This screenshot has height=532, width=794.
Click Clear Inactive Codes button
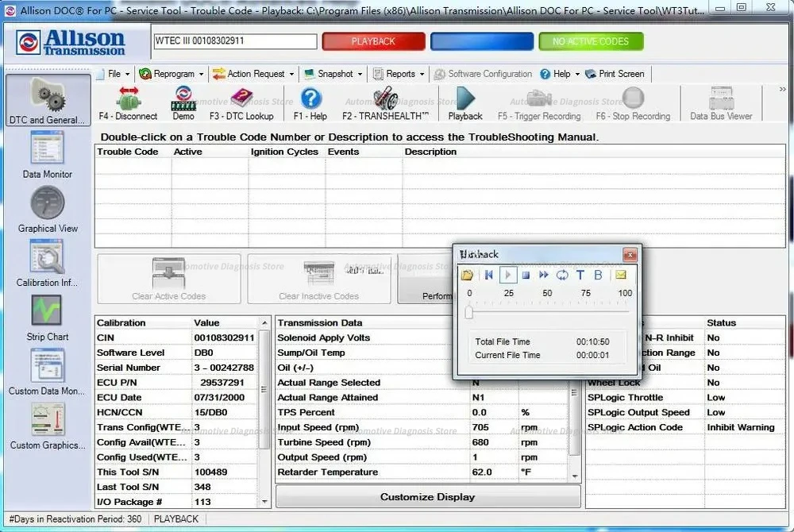[319, 279]
